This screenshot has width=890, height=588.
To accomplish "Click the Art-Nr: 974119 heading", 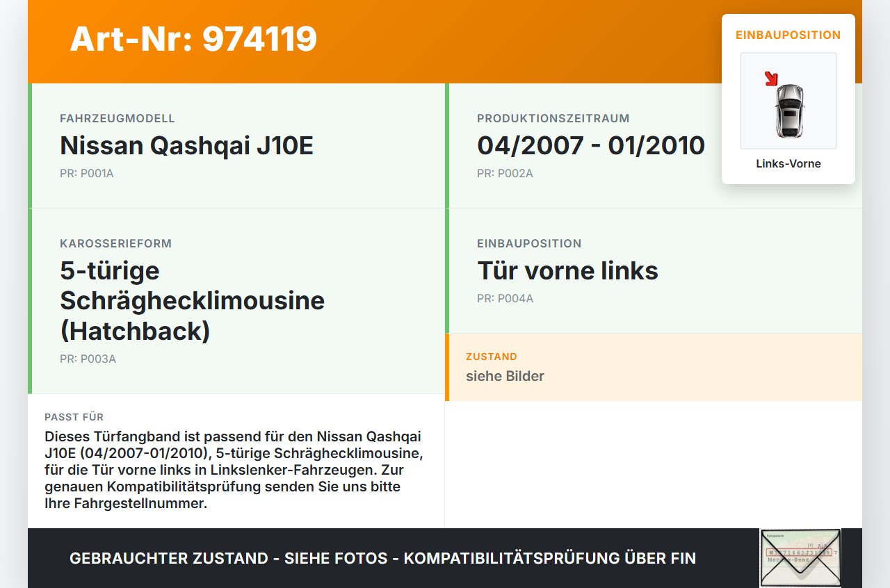I will coord(193,39).
